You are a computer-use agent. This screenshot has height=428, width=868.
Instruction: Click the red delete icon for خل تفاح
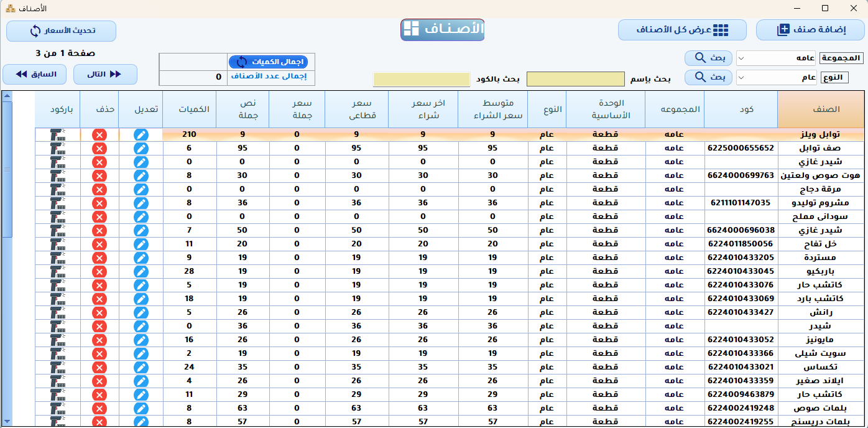pos(99,244)
